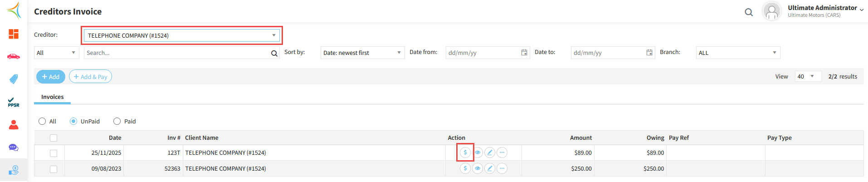This screenshot has width=868, height=182.
Task: Open more options for invoice 123T
Action: (502, 152)
